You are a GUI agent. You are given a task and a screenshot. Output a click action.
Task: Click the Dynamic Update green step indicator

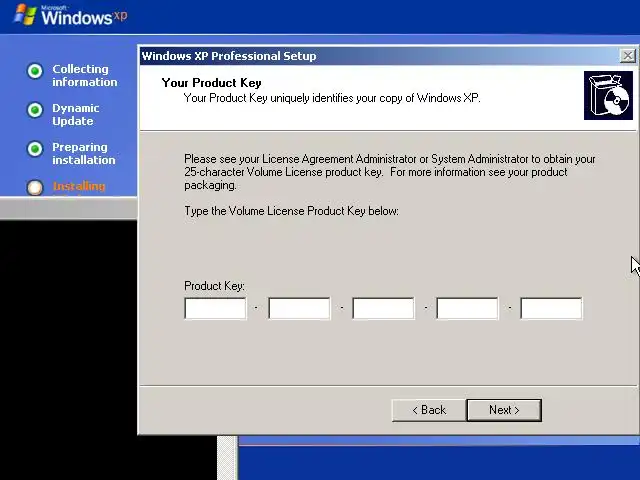tap(35, 109)
